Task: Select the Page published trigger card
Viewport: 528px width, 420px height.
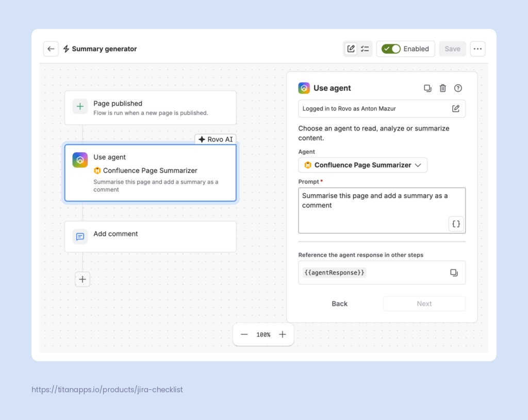Action: pos(151,108)
